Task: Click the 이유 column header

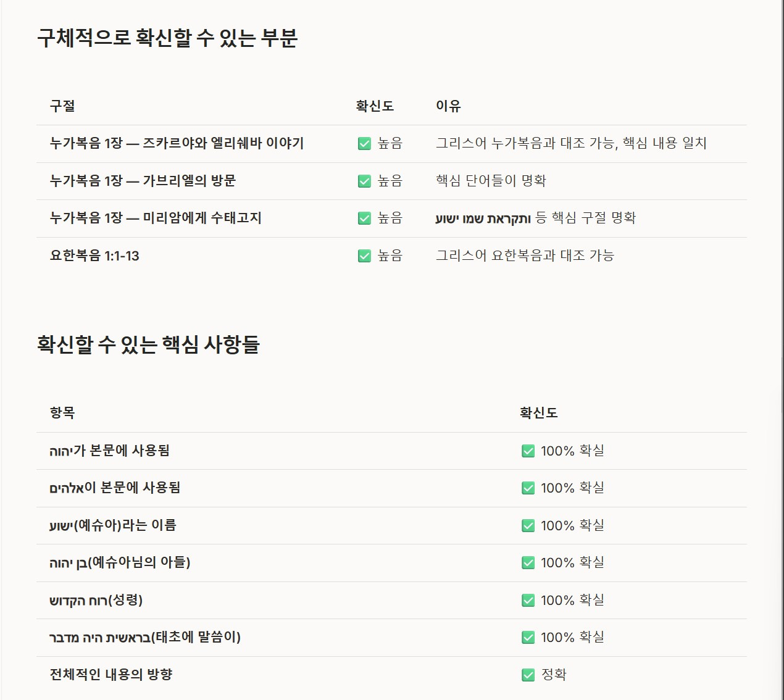Action: (448, 106)
